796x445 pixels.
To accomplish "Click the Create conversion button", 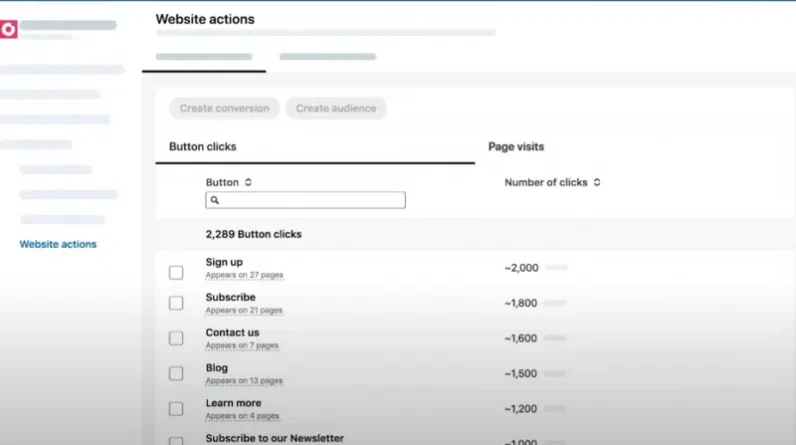I will [224, 108].
